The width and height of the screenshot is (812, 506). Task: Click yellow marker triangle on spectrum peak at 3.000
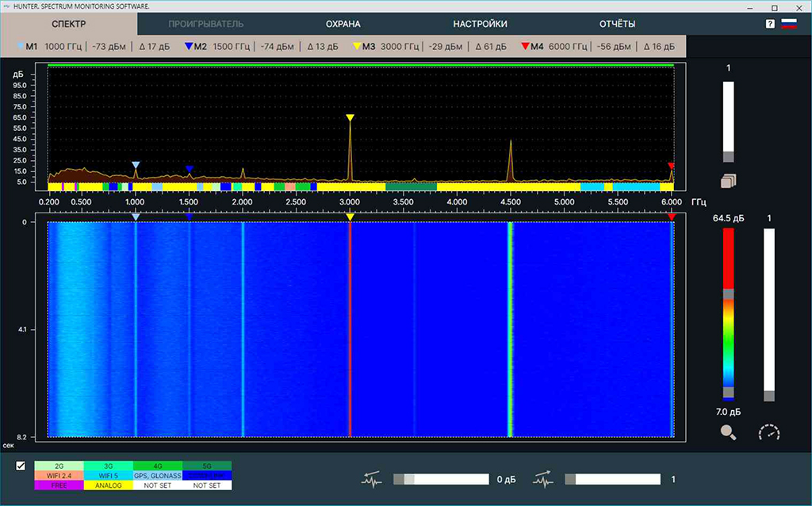[350, 117]
